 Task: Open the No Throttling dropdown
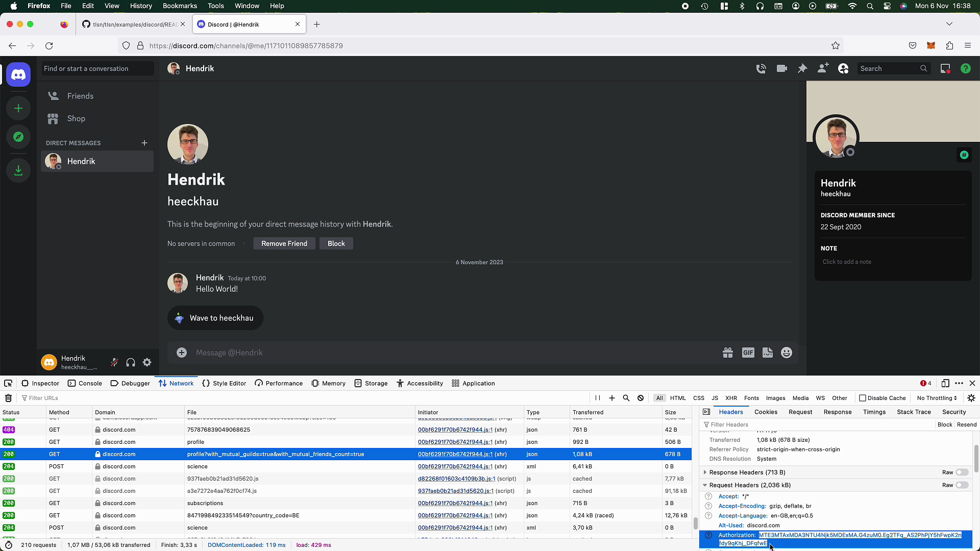tap(936, 398)
